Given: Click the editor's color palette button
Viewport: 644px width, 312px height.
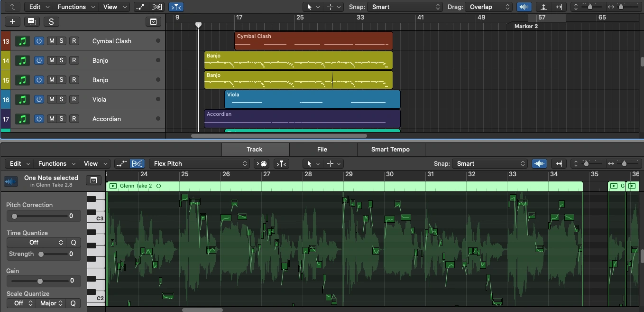Looking at the screenshot, I should tap(262, 163).
